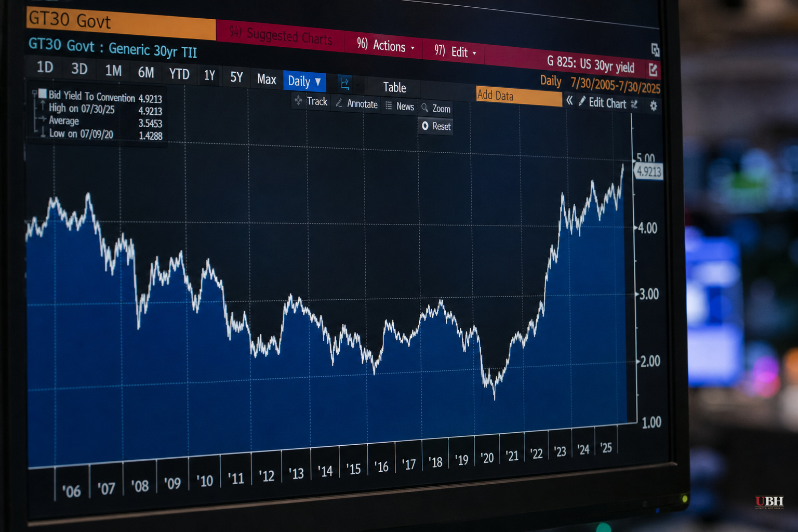Click the 4.9213 last-price marker on axis
This screenshot has width=798, height=532.
click(648, 171)
